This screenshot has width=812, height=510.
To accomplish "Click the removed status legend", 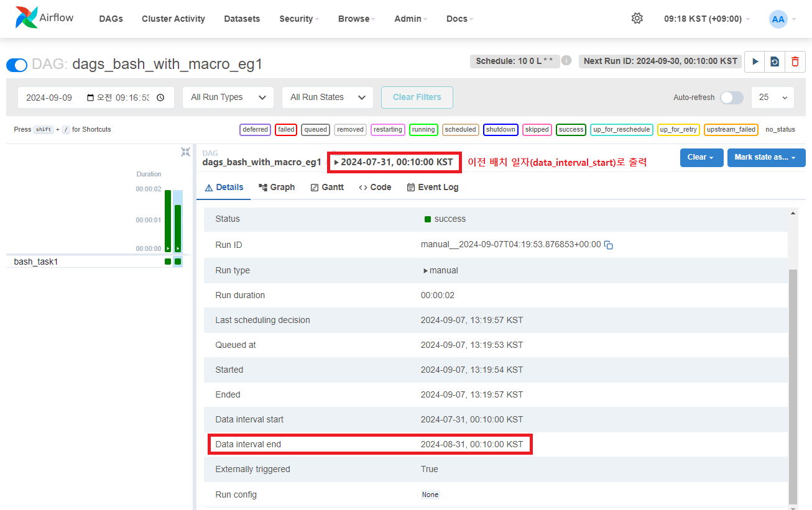I will (x=351, y=130).
